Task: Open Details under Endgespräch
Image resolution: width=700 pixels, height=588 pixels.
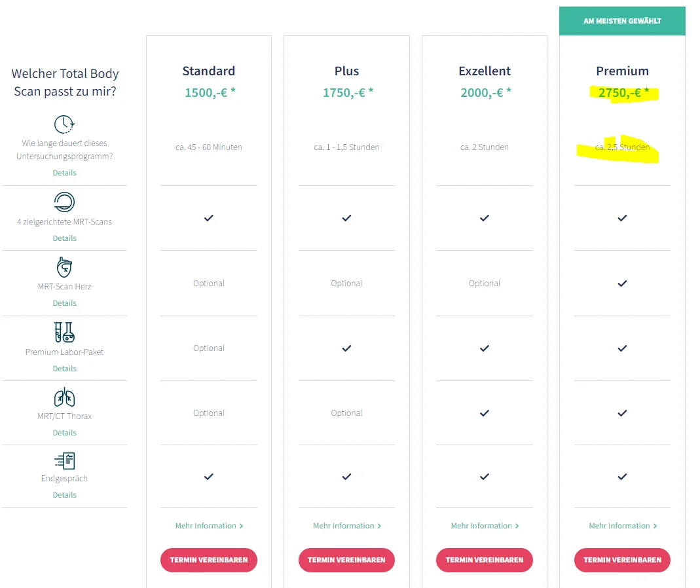Action: click(x=64, y=494)
